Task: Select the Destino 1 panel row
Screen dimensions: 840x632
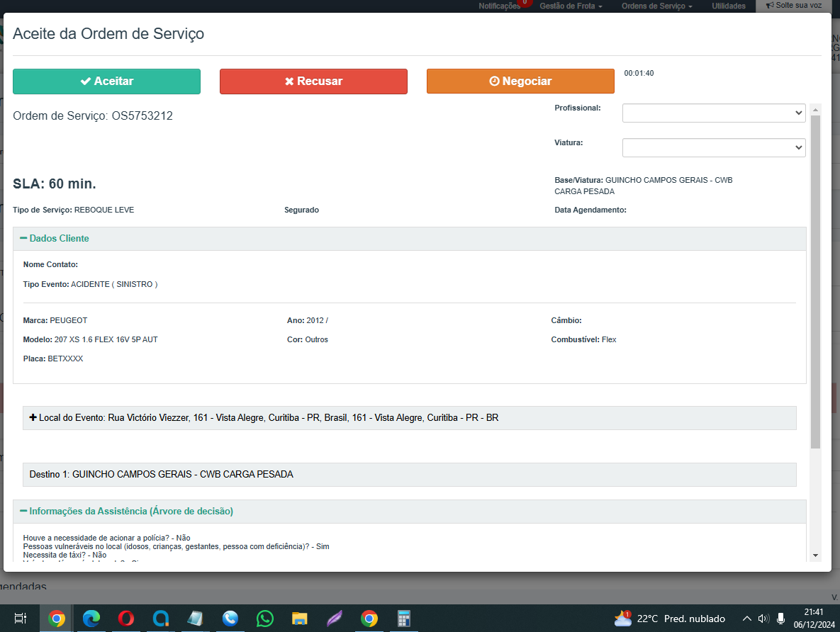Action: 409,475
